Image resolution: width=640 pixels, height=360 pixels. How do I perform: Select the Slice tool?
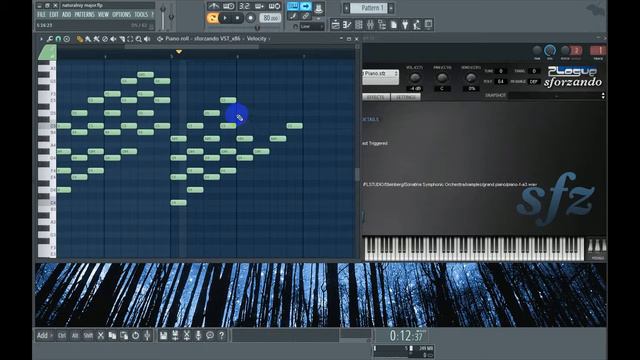point(122,39)
